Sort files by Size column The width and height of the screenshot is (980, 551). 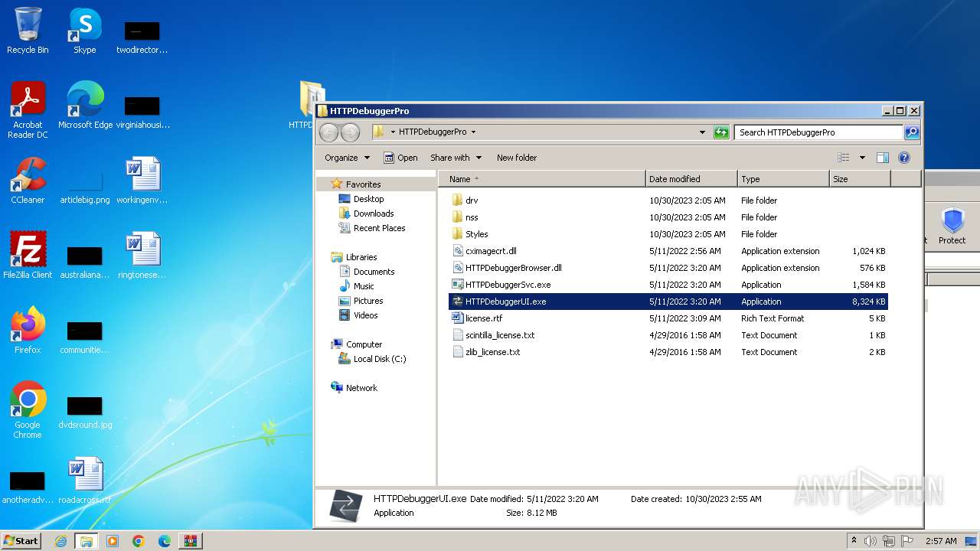pyautogui.click(x=860, y=179)
